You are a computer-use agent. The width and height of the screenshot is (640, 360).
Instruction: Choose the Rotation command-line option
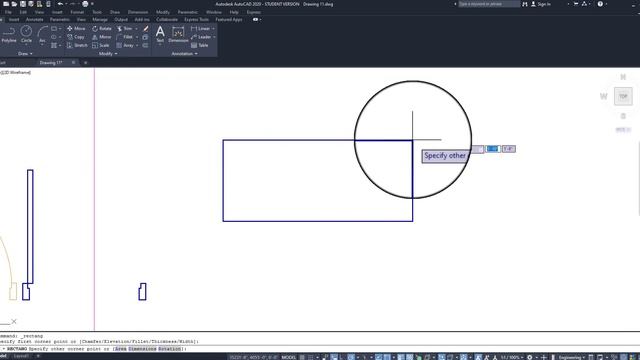tap(169, 349)
